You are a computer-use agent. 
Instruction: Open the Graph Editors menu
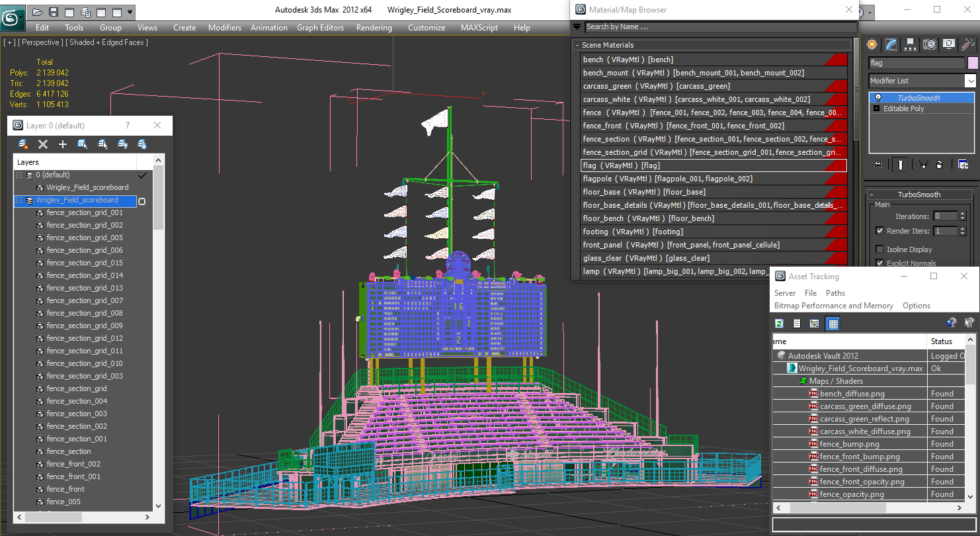(320, 28)
